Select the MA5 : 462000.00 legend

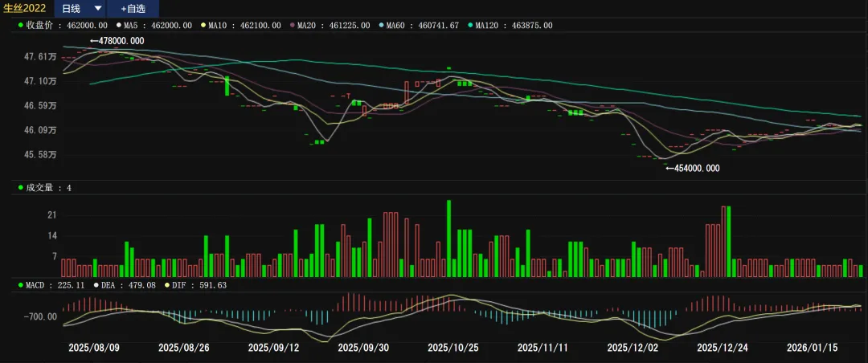[154, 26]
